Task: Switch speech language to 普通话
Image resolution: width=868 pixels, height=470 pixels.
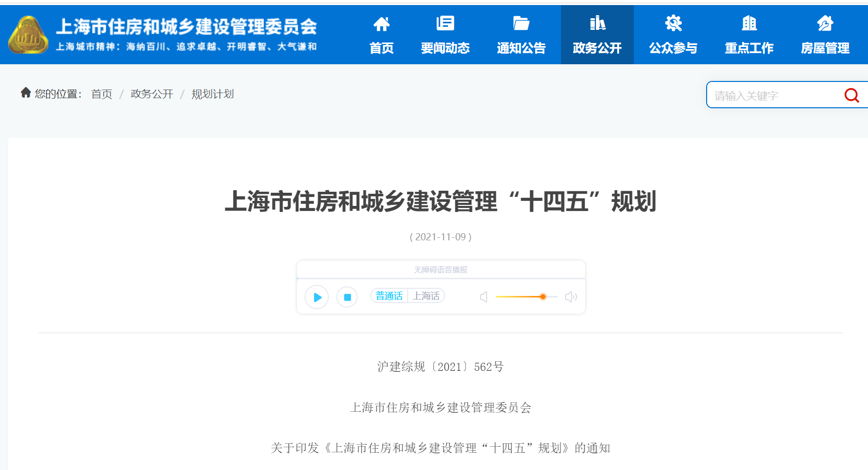Action: (389, 296)
